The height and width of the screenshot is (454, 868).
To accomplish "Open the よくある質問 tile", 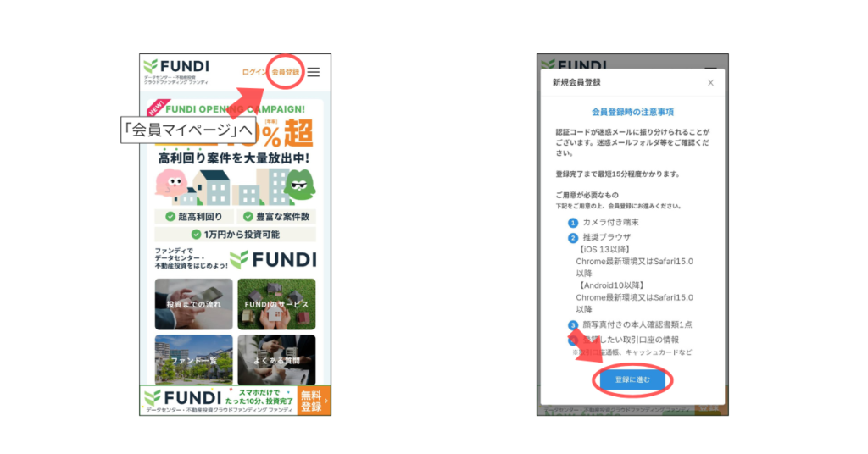I will (x=277, y=359).
